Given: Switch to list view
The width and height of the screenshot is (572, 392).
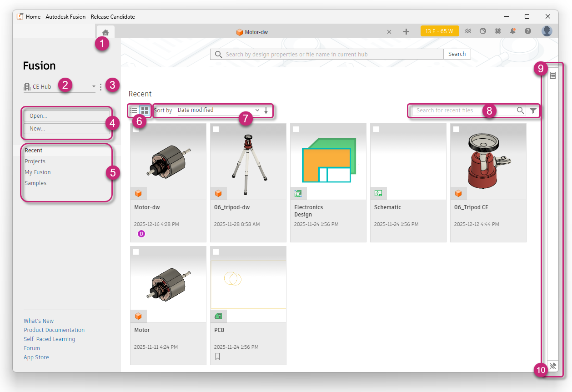Looking at the screenshot, I should tap(134, 111).
